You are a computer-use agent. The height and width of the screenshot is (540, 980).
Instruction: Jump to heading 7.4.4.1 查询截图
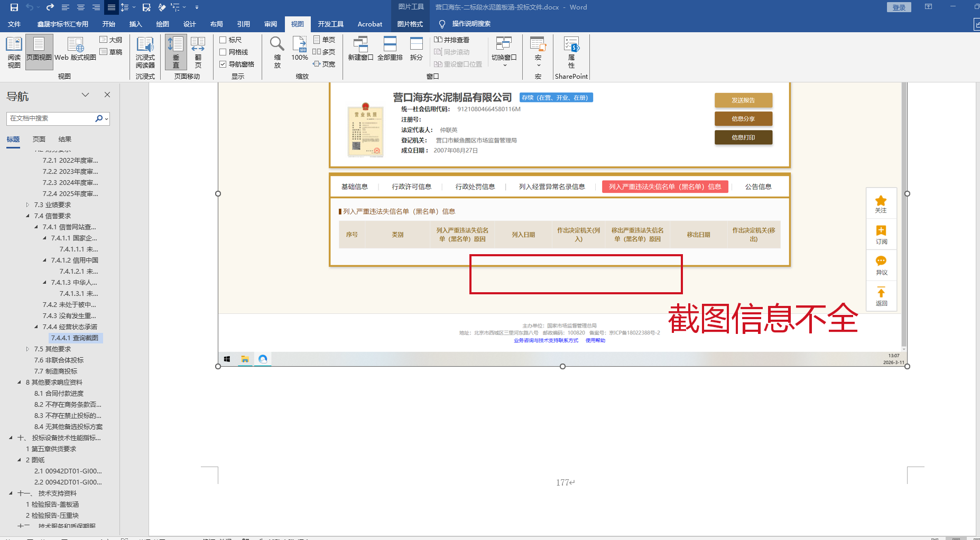(x=75, y=338)
